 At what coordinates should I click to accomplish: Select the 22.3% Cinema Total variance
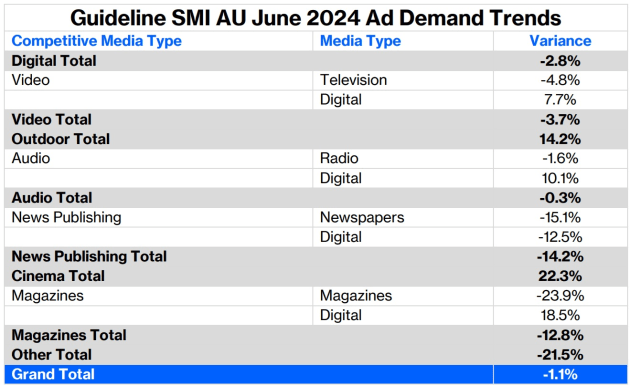tap(560, 276)
